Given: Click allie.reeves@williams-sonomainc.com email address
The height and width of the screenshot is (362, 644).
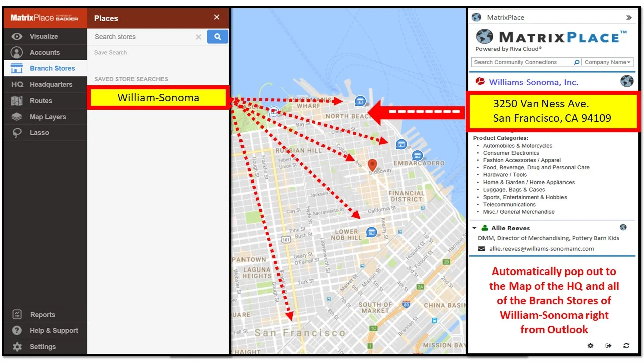Looking at the screenshot, I should click(x=541, y=249).
